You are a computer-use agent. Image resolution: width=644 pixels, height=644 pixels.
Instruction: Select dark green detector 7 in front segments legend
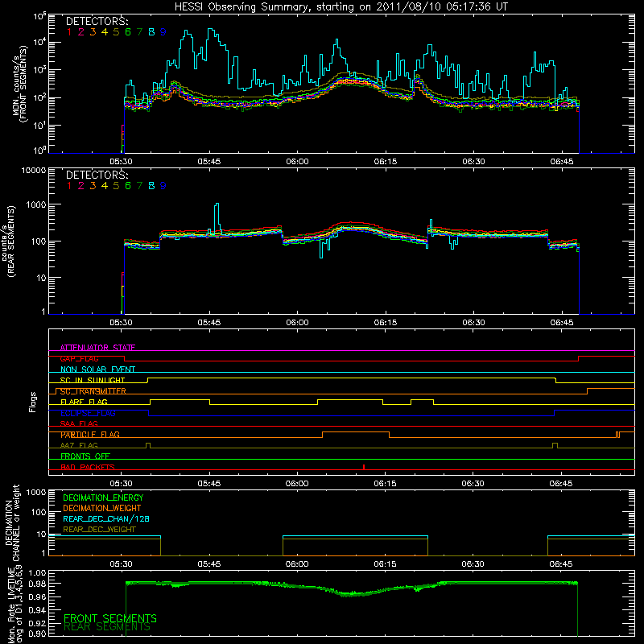click(x=139, y=32)
